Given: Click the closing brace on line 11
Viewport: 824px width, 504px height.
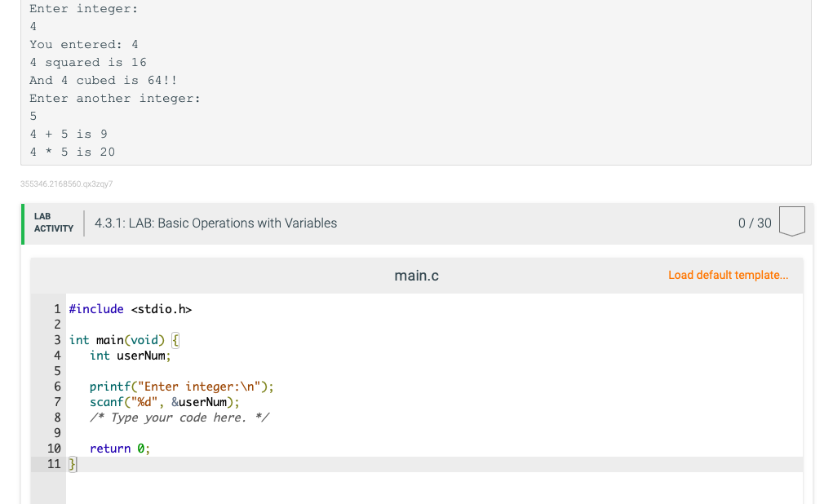Looking at the screenshot, I should pos(72,464).
